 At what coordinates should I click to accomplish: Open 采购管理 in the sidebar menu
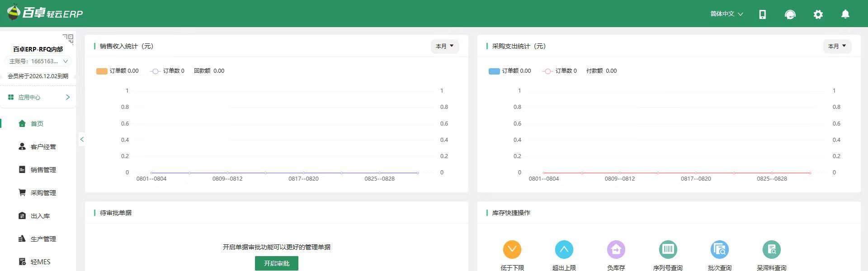click(x=43, y=193)
